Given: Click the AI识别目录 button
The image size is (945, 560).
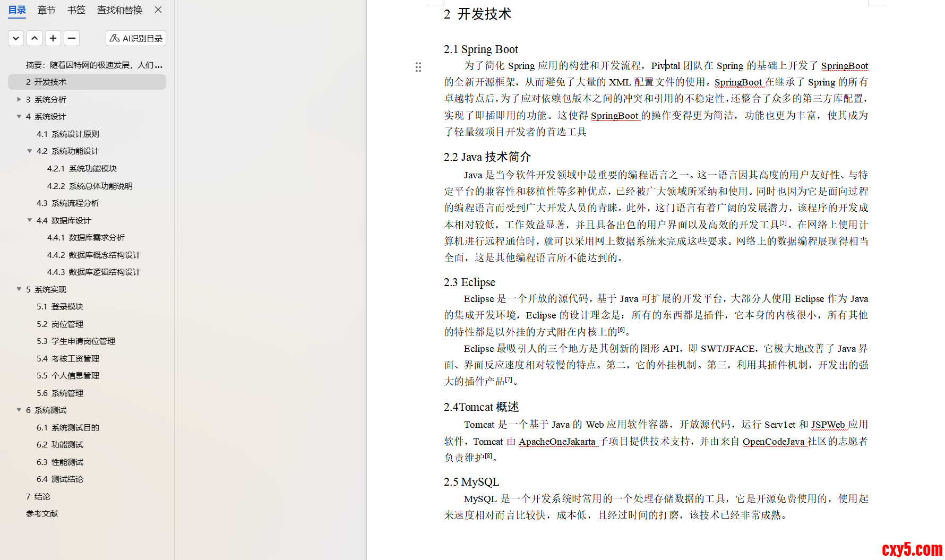Looking at the screenshot, I should tap(136, 38).
